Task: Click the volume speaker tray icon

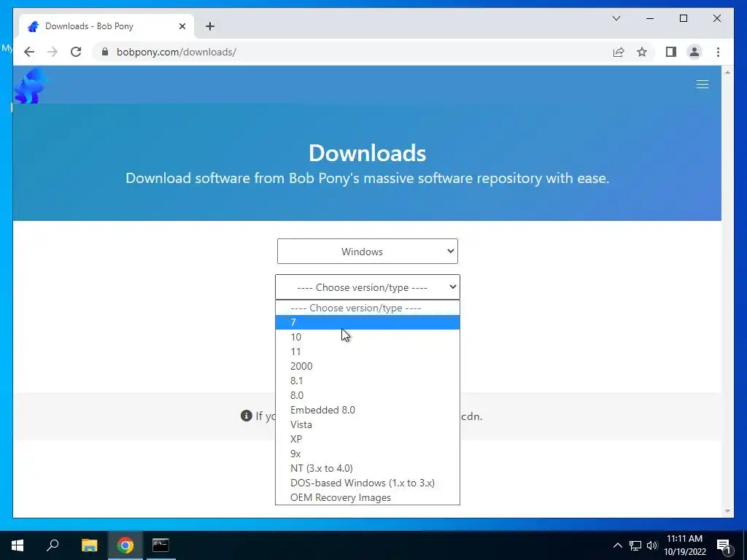Action: tap(652, 545)
